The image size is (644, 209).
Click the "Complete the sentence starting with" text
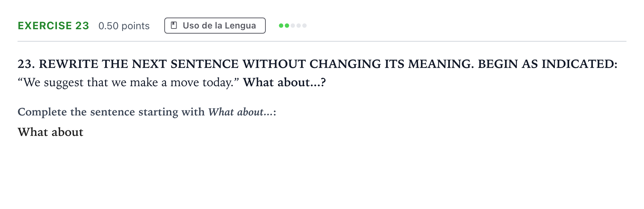(111, 112)
